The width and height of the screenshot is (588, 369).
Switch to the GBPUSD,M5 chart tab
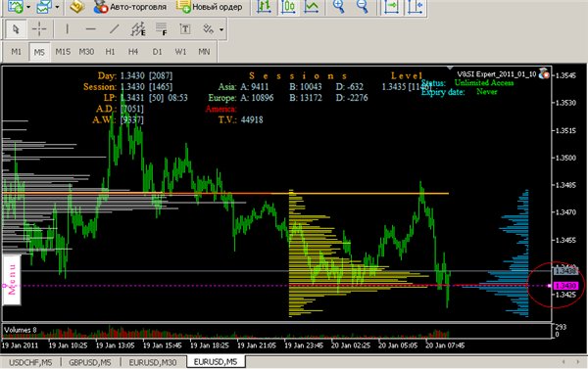[x=90, y=362]
